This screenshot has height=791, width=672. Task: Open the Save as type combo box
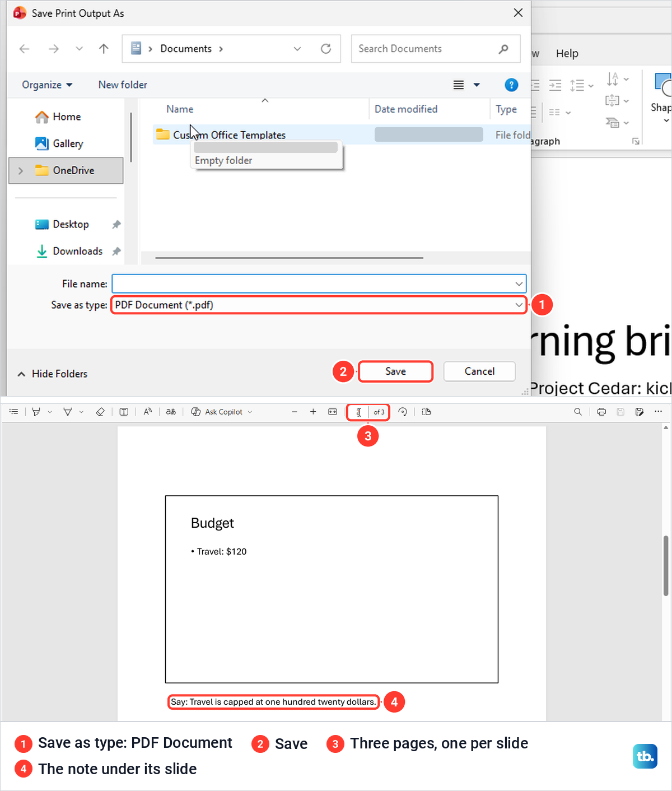pyautogui.click(x=319, y=305)
